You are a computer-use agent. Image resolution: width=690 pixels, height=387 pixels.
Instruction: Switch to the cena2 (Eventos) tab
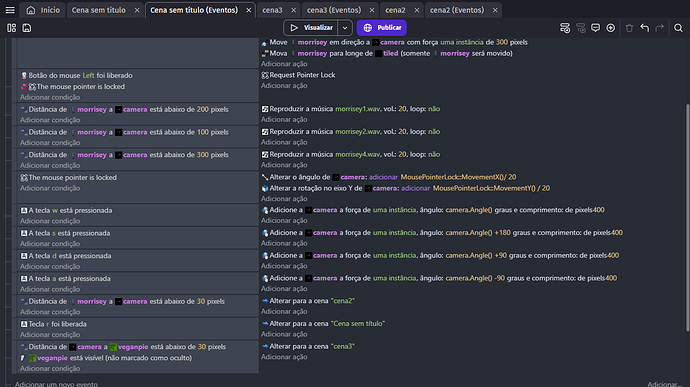[457, 10]
